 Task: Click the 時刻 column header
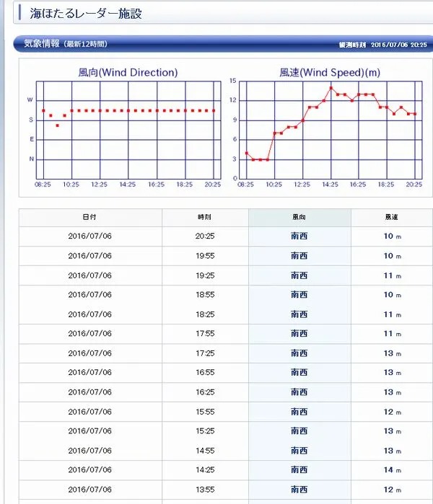(x=205, y=217)
